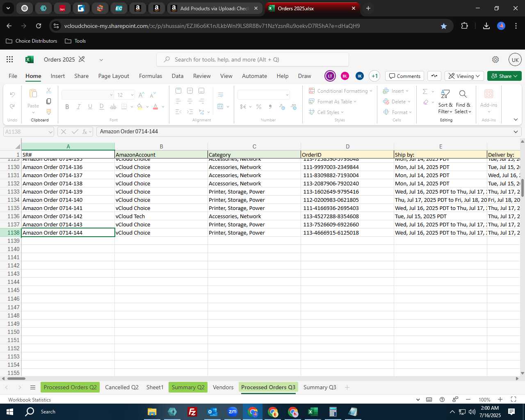525x420 pixels.
Task: Toggle Underline formatting
Action: point(90,107)
